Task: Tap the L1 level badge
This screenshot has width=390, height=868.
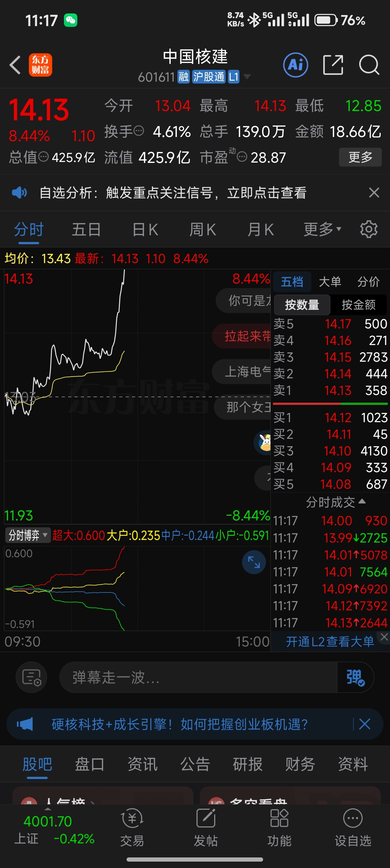Action: coord(234,77)
